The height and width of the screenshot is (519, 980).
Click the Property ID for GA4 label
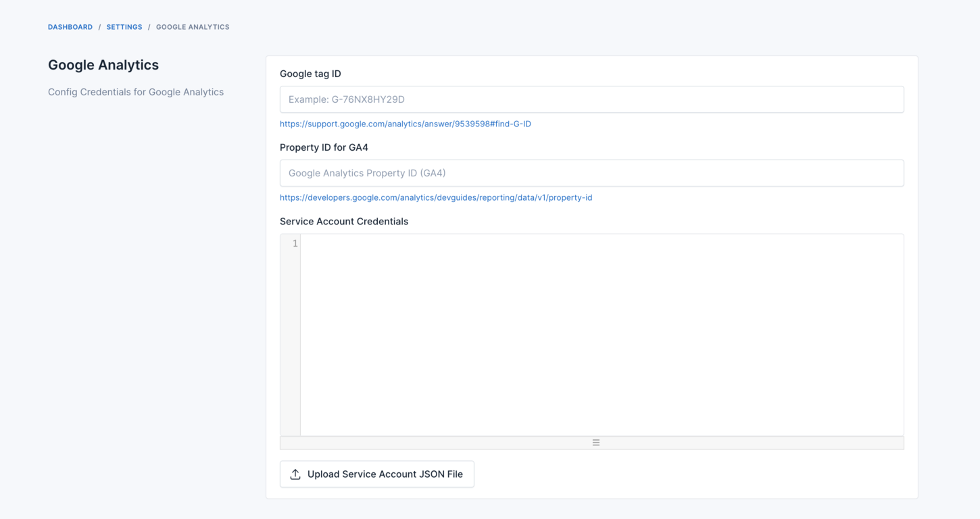(324, 147)
